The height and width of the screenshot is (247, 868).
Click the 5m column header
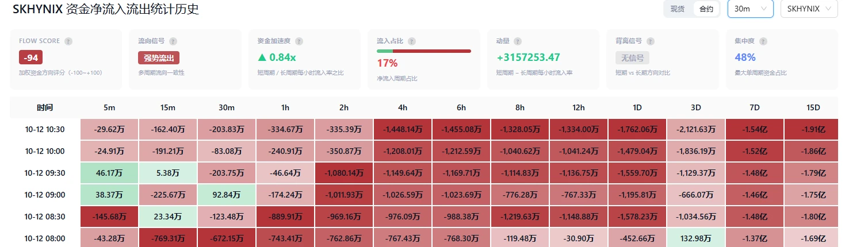[x=109, y=107]
